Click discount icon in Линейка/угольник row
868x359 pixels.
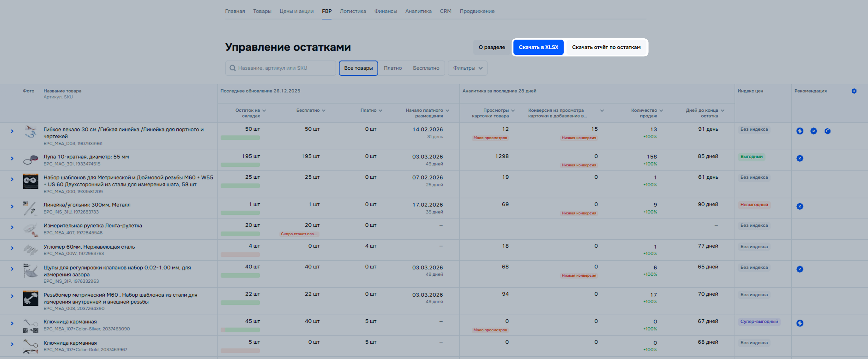[800, 206]
